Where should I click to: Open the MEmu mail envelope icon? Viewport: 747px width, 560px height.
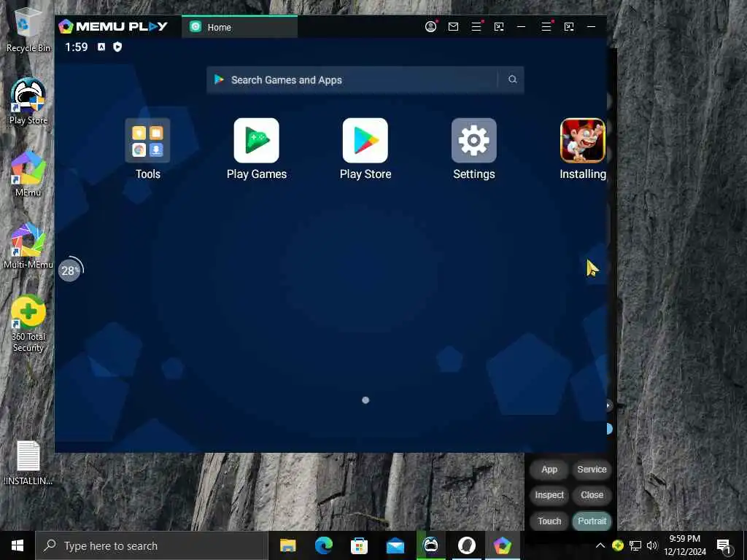click(x=454, y=27)
